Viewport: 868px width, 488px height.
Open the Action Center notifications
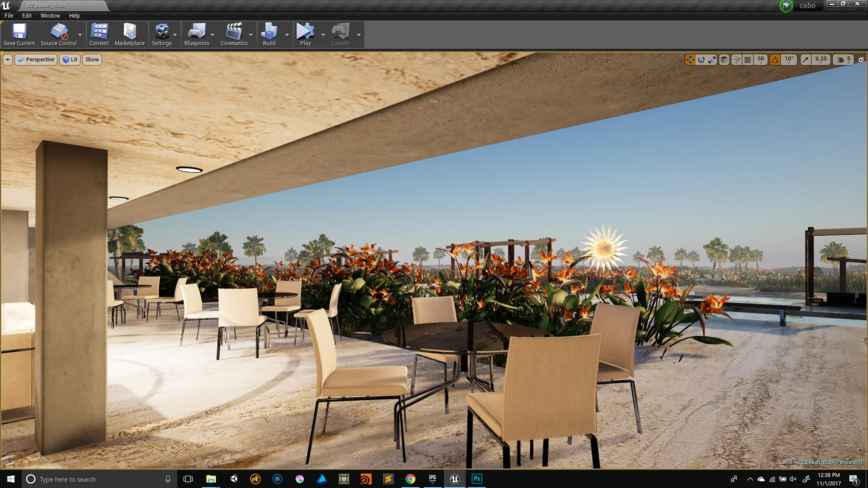(853, 479)
